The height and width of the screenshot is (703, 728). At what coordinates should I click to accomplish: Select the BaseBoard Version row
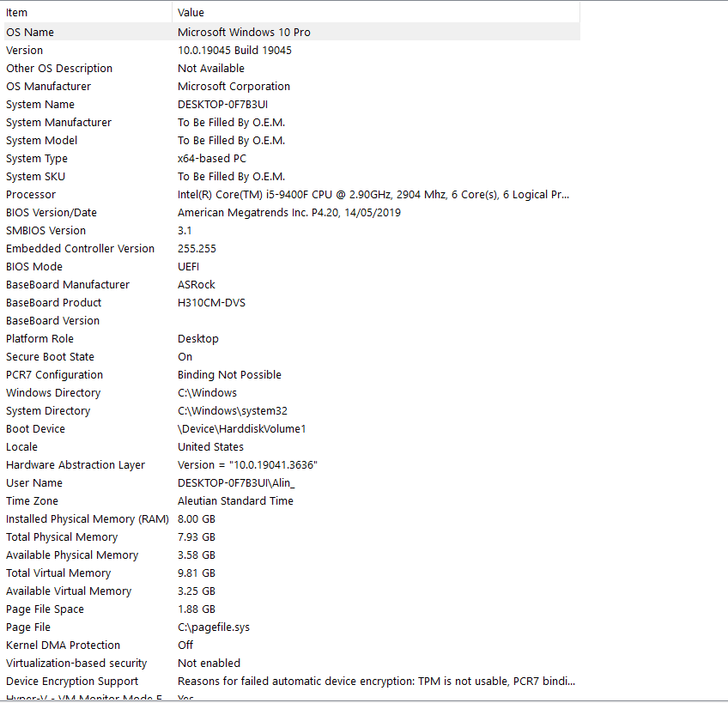pyautogui.click(x=292, y=321)
